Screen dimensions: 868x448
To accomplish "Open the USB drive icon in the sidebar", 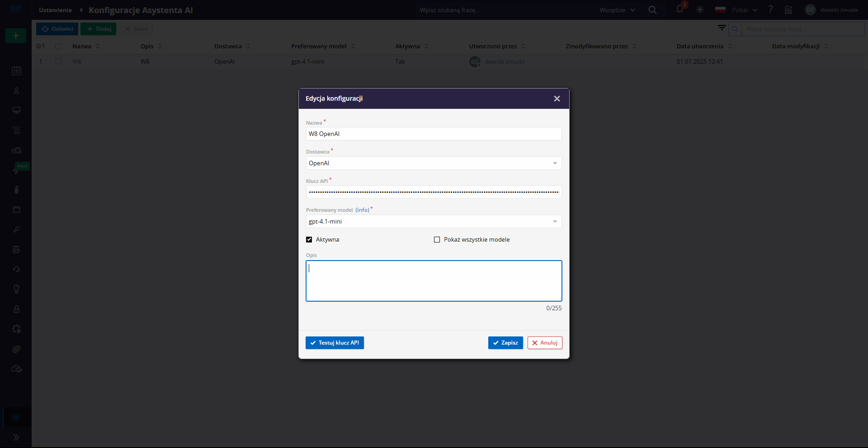I will click(16, 190).
